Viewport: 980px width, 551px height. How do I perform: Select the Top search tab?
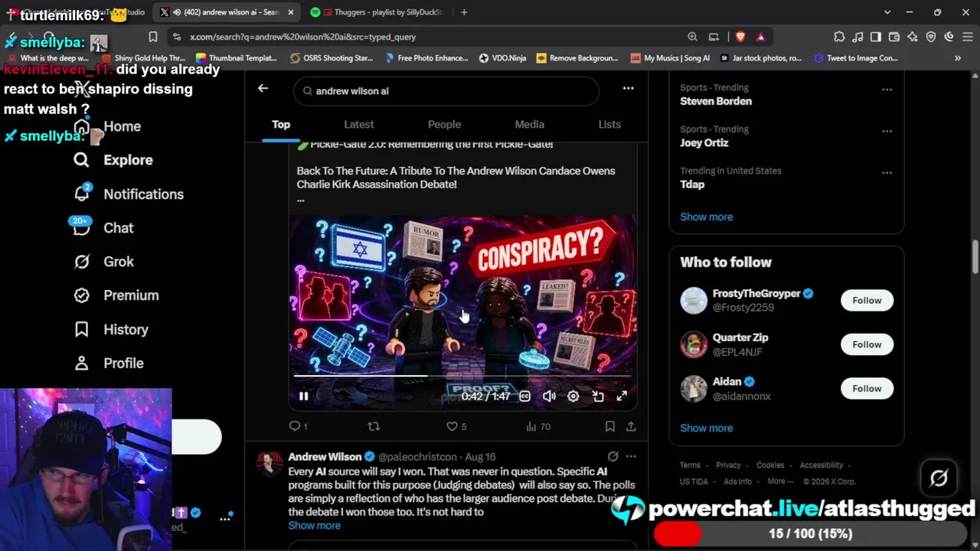[x=281, y=124]
